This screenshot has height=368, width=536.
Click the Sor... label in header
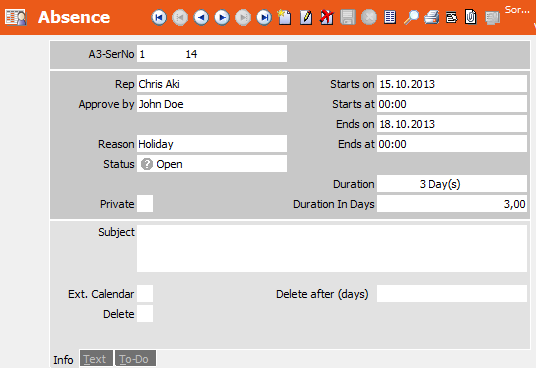(x=517, y=10)
